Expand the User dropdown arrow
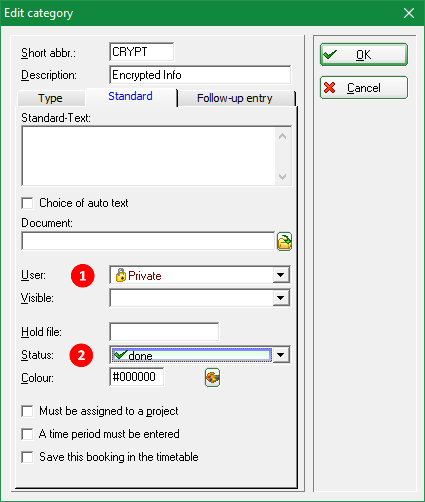Viewport: 425px width, 502px height. [281, 275]
